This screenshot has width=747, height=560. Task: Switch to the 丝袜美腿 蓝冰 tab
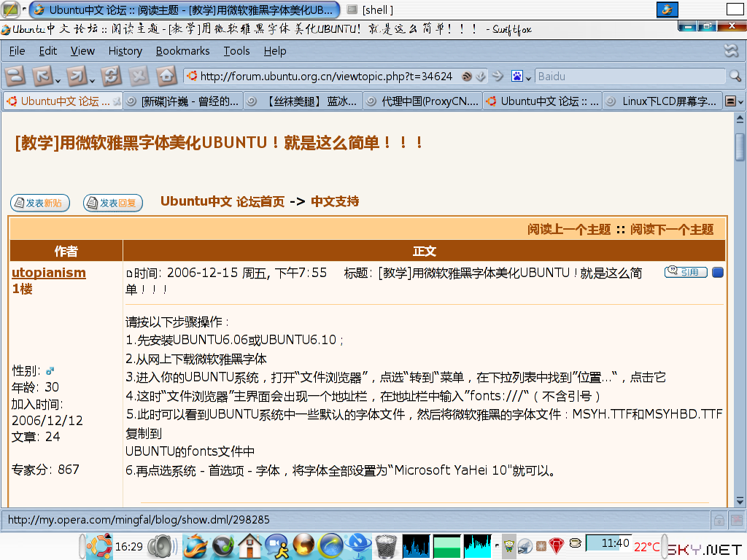click(x=303, y=101)
